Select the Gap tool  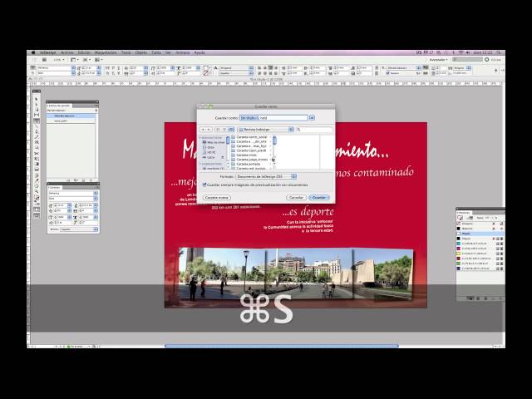pyautogui.click(x=37, y=116)
